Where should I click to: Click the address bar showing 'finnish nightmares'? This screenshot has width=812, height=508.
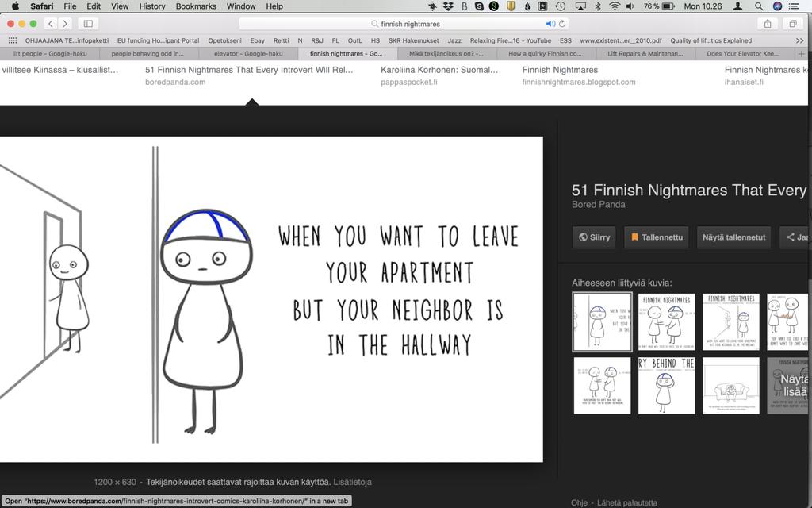coord(404,24)
